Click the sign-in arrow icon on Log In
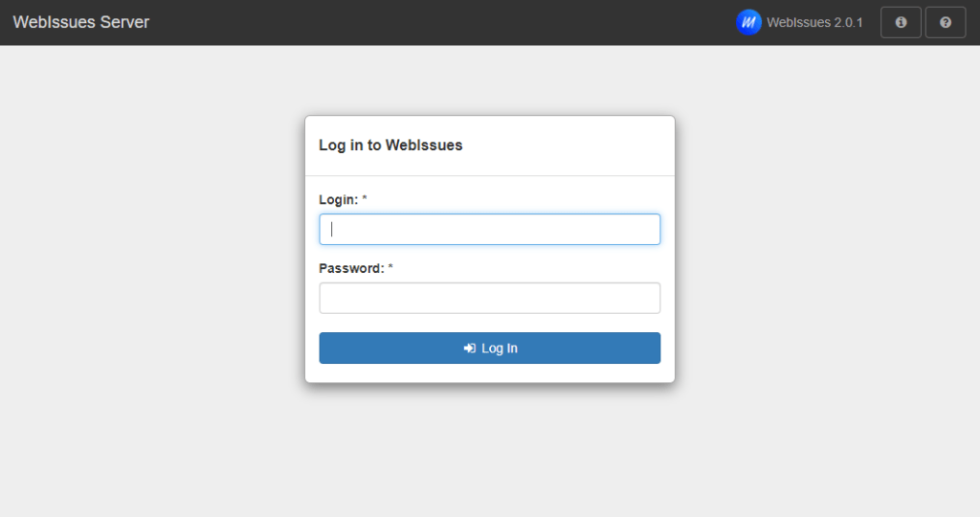This screenshot has width=980, height=517. (469, 348)
